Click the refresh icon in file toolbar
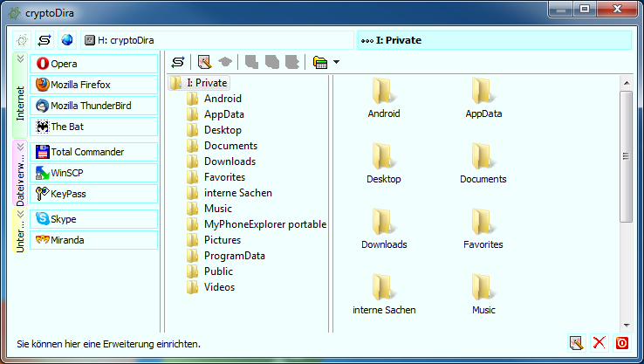Image resolution: width=644 pixels, height=364 pixels. coord(178,62)
